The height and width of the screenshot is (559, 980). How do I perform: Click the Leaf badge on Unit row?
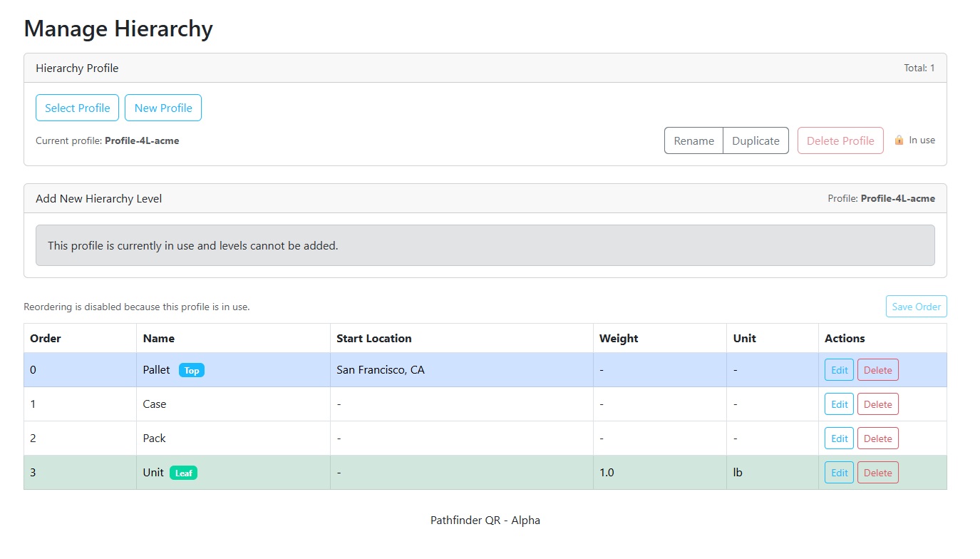(x=183, y=473)
